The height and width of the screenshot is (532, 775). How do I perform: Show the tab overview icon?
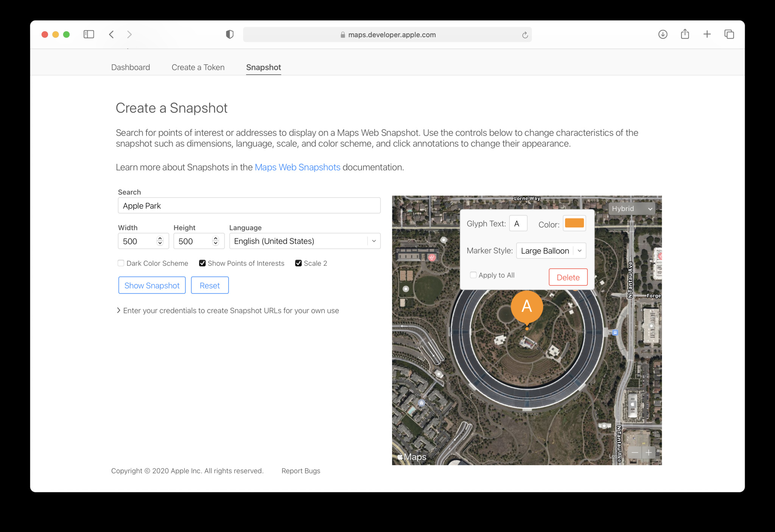(729, 34)
